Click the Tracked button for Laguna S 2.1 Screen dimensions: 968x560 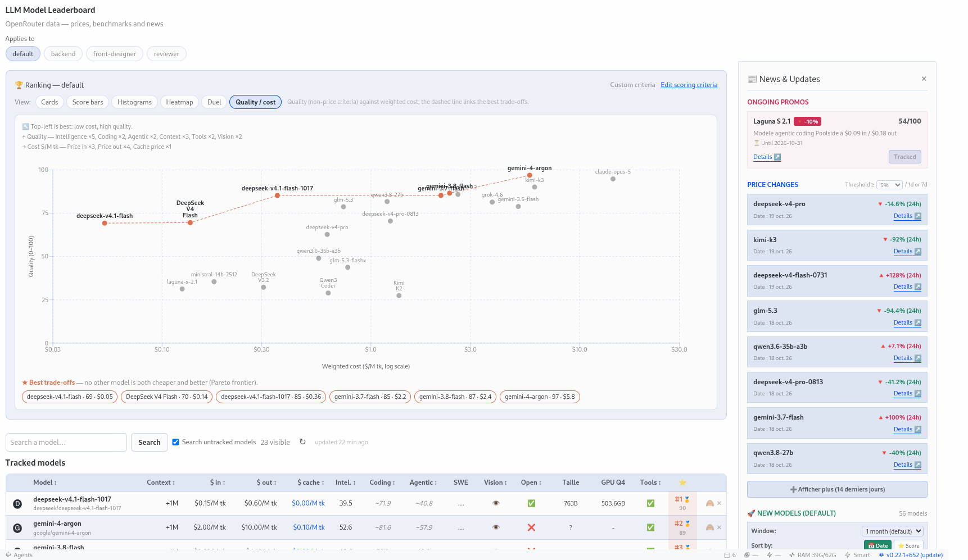(x=905, y=157)
